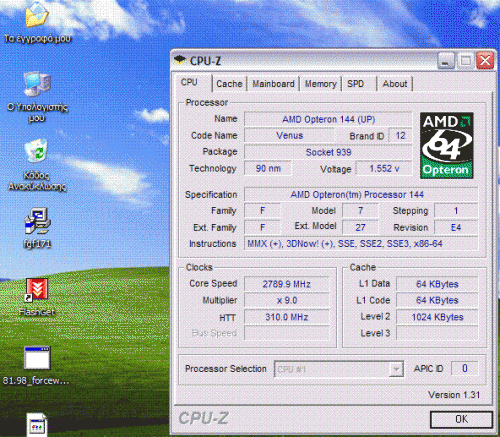Click the Family value F
Image resolution: width=500 pixels, height=437 pixels.
point(262,211)
